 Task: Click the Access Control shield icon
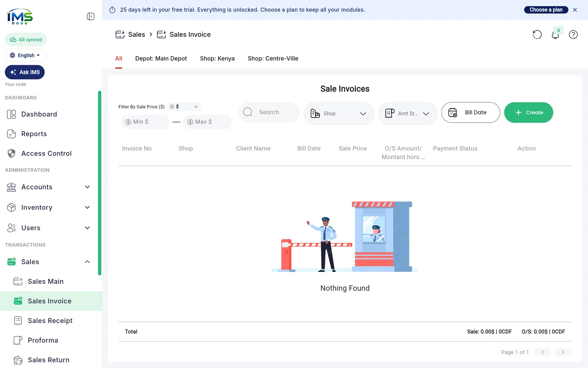(11, 153)
